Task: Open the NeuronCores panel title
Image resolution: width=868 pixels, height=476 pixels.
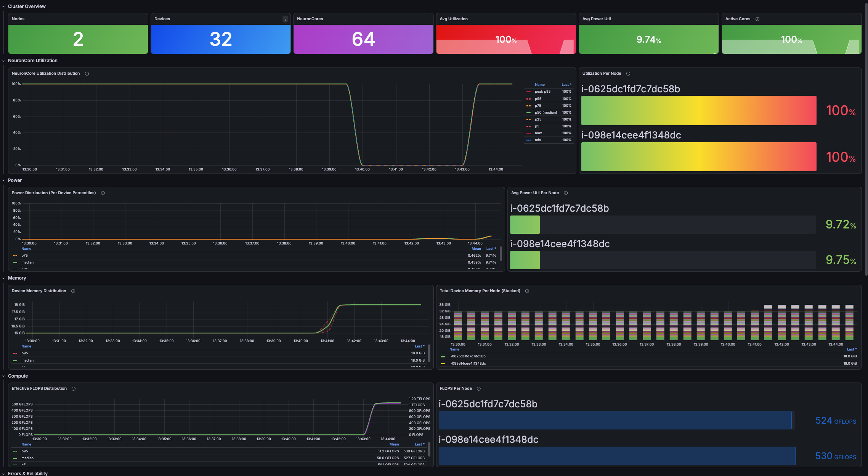Action: pyautogui.click(x=310, y=19)
